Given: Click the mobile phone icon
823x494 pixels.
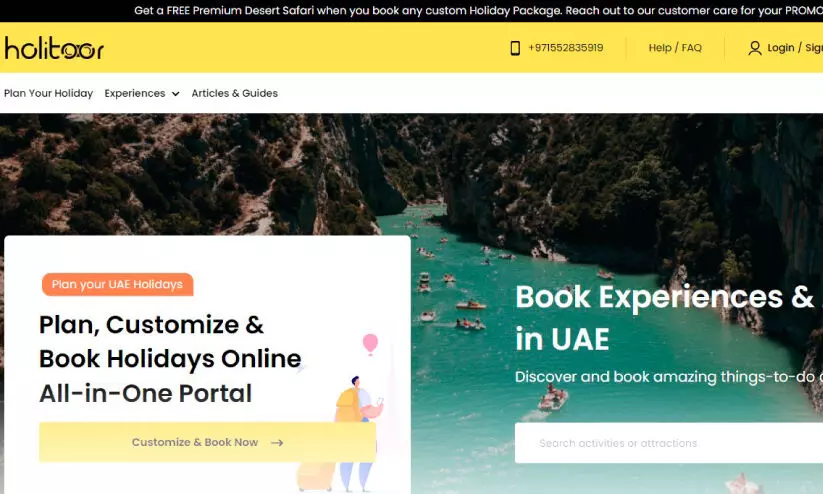Looking at the screenshot, I should pyautogui.click(x=515, y=48).
